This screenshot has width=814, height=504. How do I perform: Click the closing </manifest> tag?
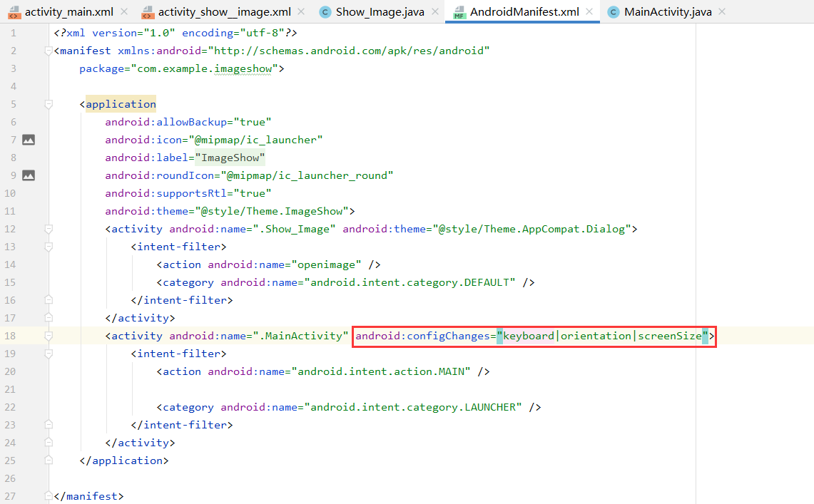88,496
